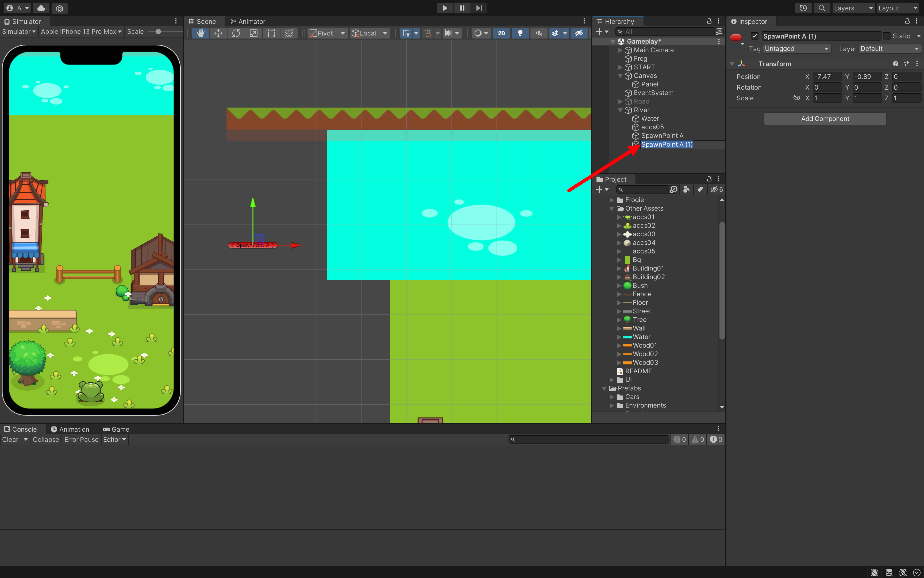Open Unity cloud services

pyautogui.click(x=41, y=8)
